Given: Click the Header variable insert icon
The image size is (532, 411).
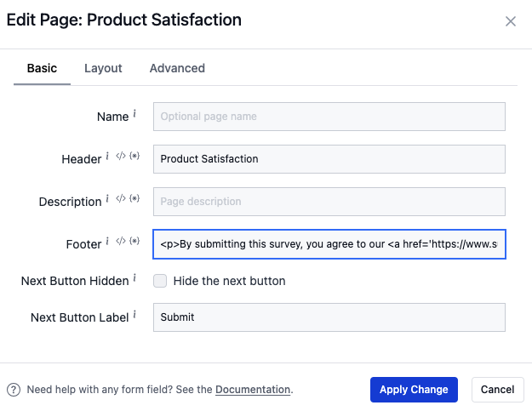Looking at the screenshot, I should 134,157.
